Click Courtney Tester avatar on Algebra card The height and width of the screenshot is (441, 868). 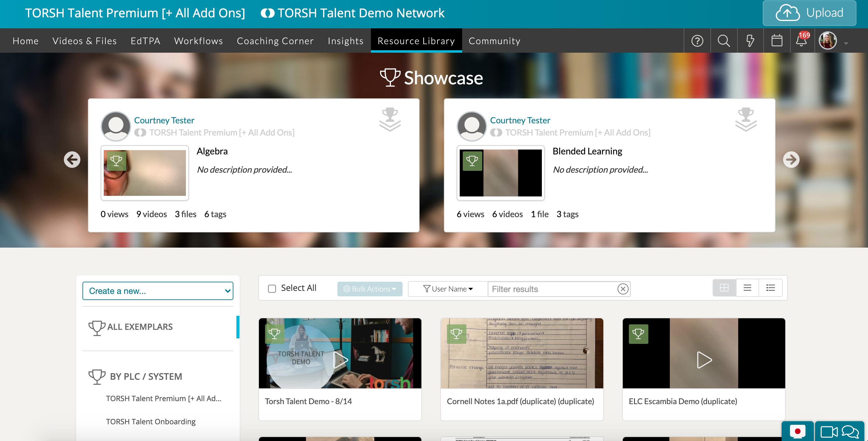coord(116,126)
